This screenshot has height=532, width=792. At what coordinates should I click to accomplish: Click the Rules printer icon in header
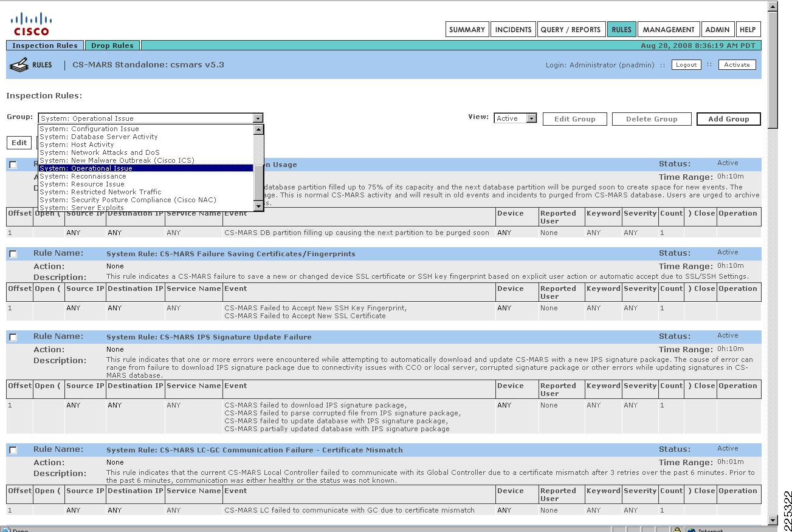click(x=19, y=65)
